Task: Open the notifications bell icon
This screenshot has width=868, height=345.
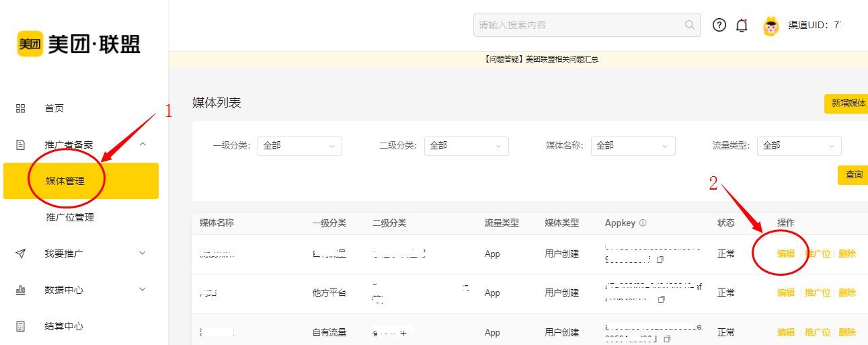Action: click(x=742, y=26)
